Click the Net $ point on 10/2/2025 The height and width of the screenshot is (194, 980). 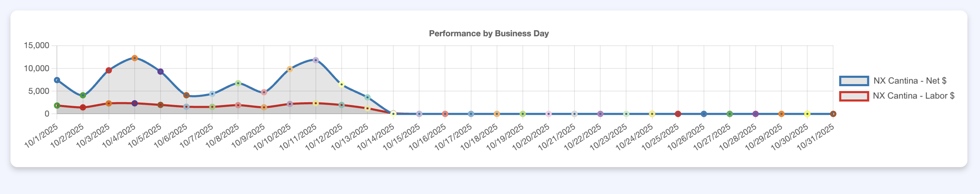[x=83, y=96]
